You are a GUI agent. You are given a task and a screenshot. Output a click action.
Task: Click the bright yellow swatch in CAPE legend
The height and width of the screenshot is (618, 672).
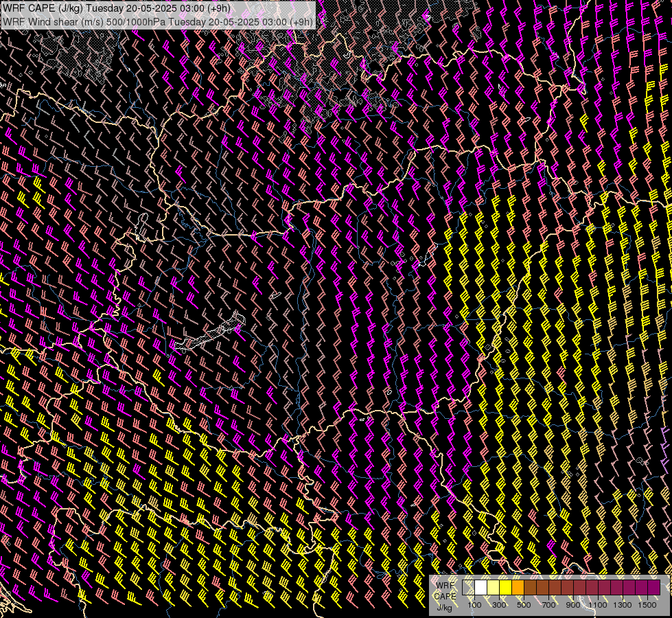[506, 587]
